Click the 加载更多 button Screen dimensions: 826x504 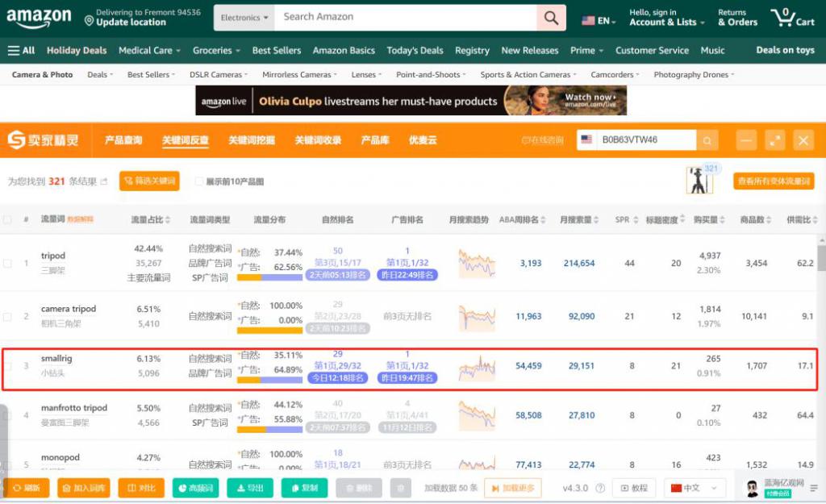tap(512, 488)
